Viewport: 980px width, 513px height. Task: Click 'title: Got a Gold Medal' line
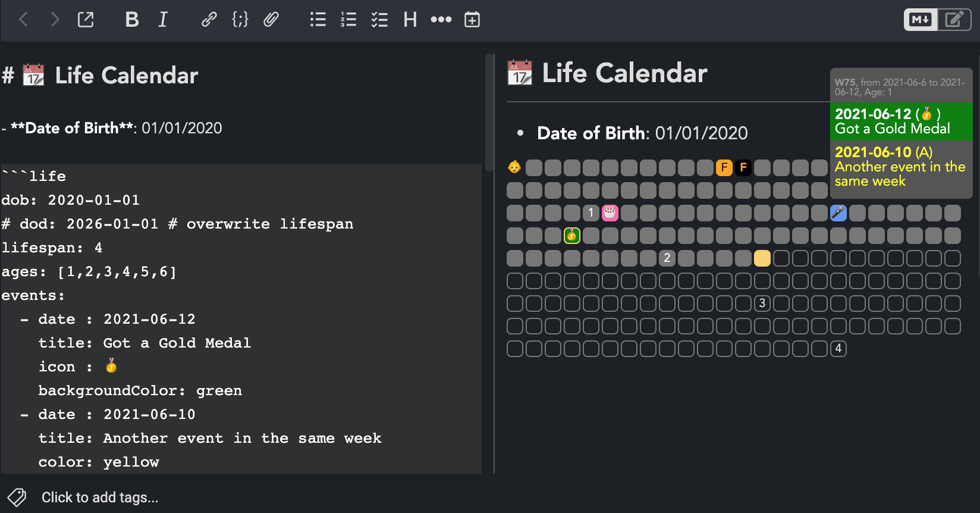[x=145, y=343]
